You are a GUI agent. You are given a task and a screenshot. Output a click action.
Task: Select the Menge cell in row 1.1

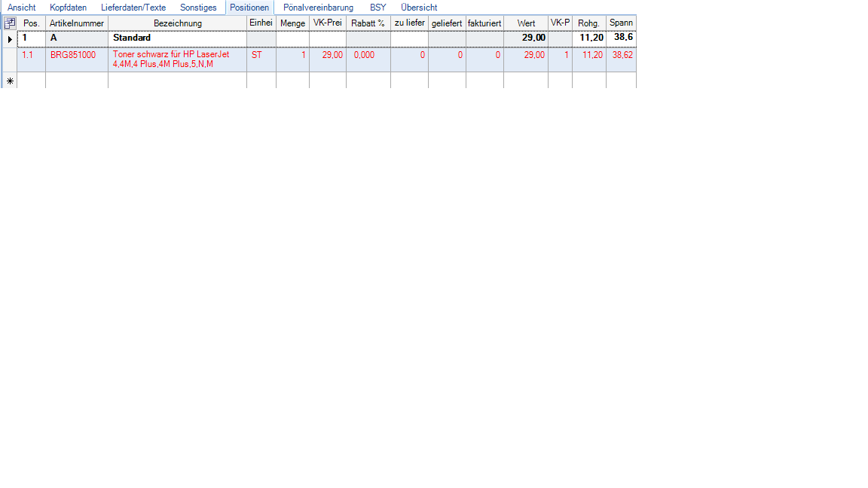tap(292, 55)
